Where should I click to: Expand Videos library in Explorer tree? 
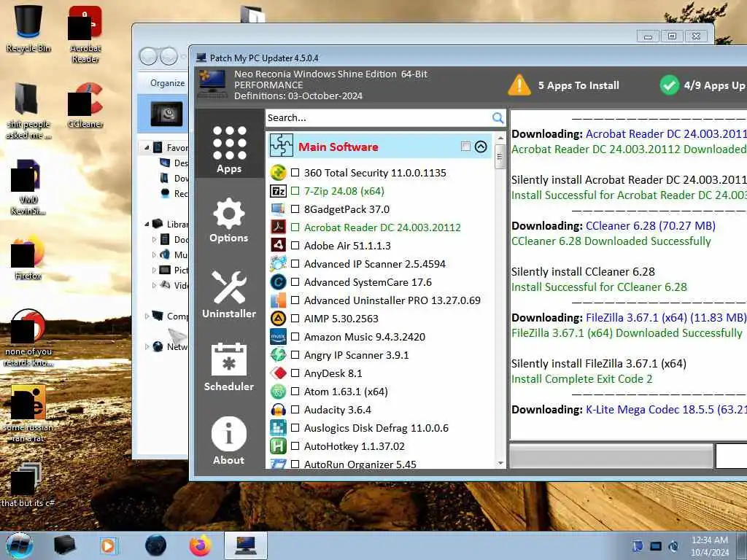coord(154,285)
